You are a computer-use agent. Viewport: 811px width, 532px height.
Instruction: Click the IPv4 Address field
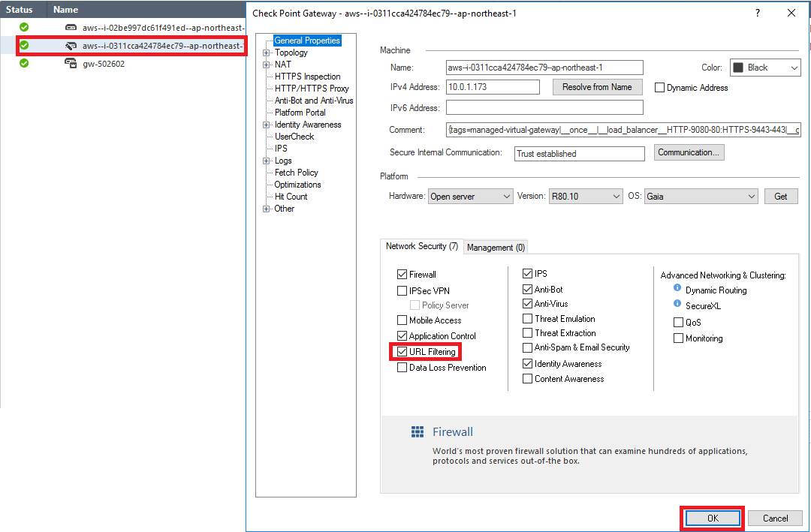[x=493, y=87]
